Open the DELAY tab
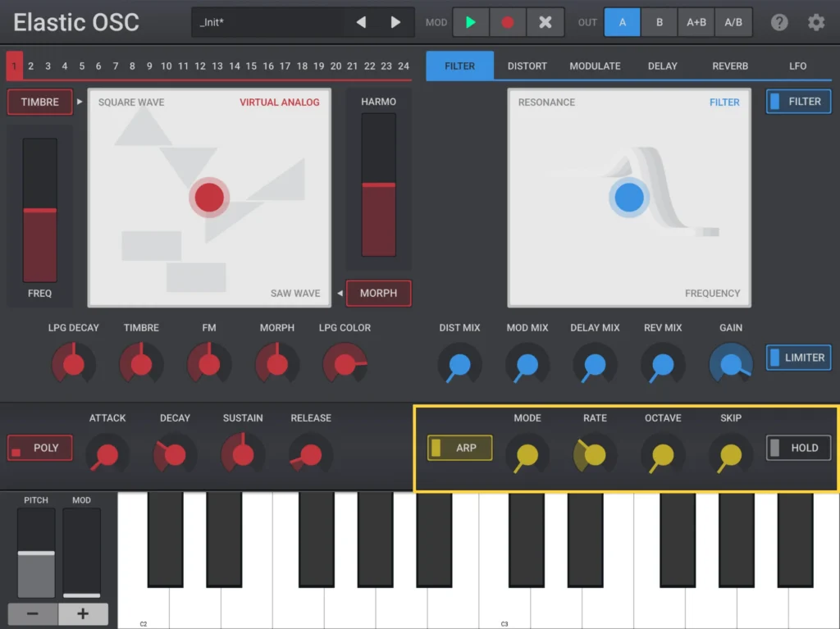Screen dimensions: 840x629 [x=663, y=66]
